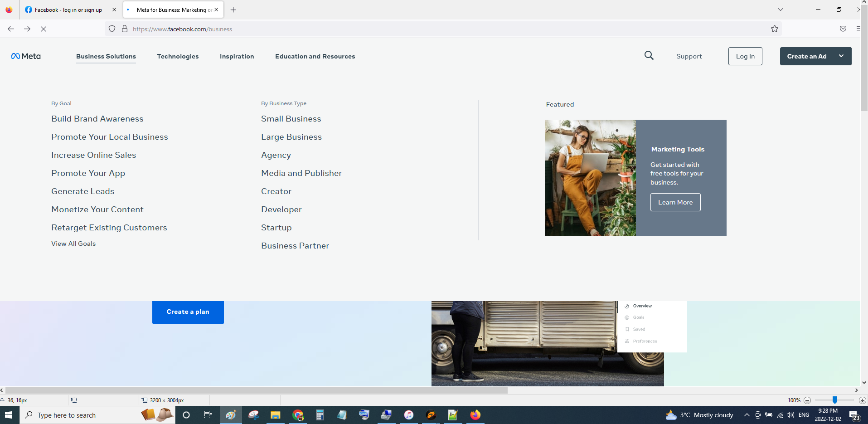This screenshot has width=868, height=424.
Task: Go back using the browser back arrow
Action: pyautogui.click(x=11, y=29)
